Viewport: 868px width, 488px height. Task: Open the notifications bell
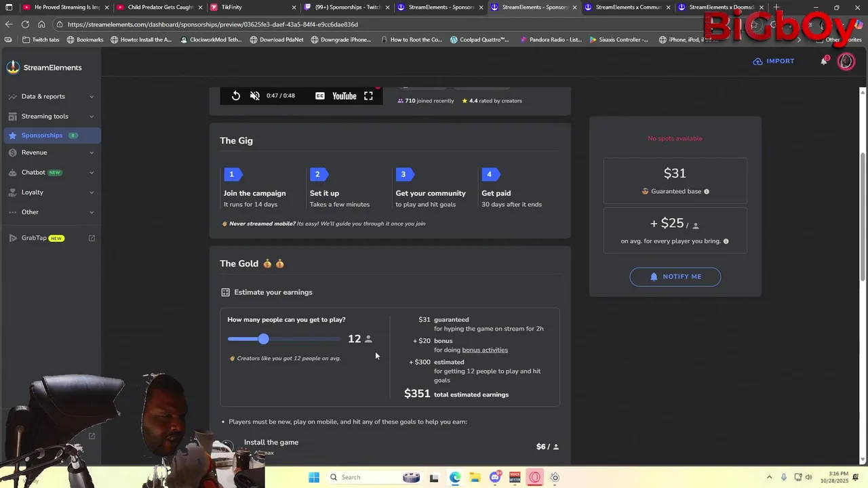824,61
